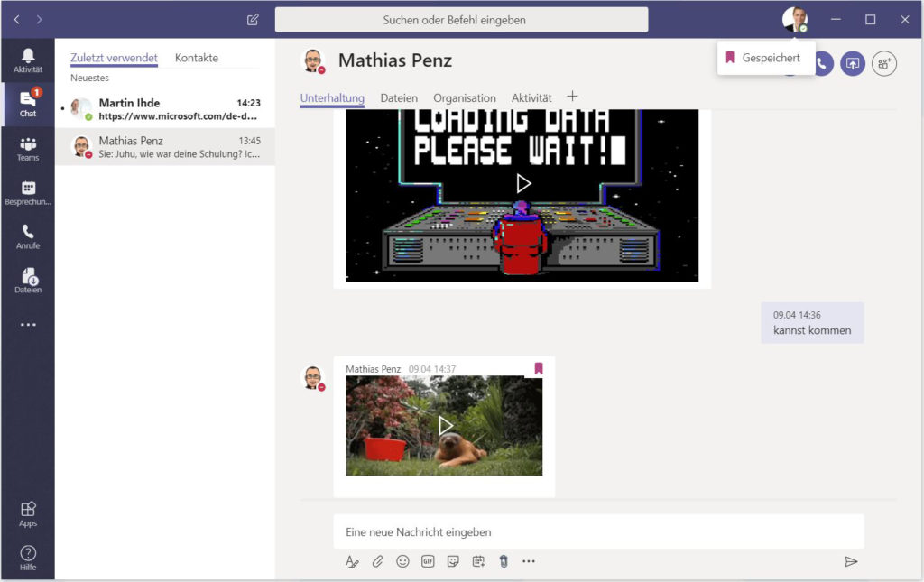Switch to the Zuletzt verwendet tab
Viewport: 924px width, 582px height.
pyautogui.click(x=114, y=58)
